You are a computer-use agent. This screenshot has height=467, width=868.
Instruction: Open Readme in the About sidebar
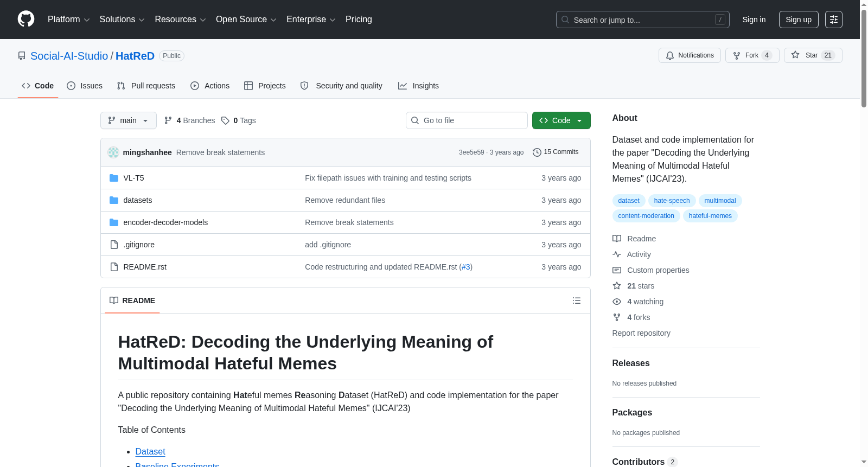pyautogui.click(x=634, y=239)
